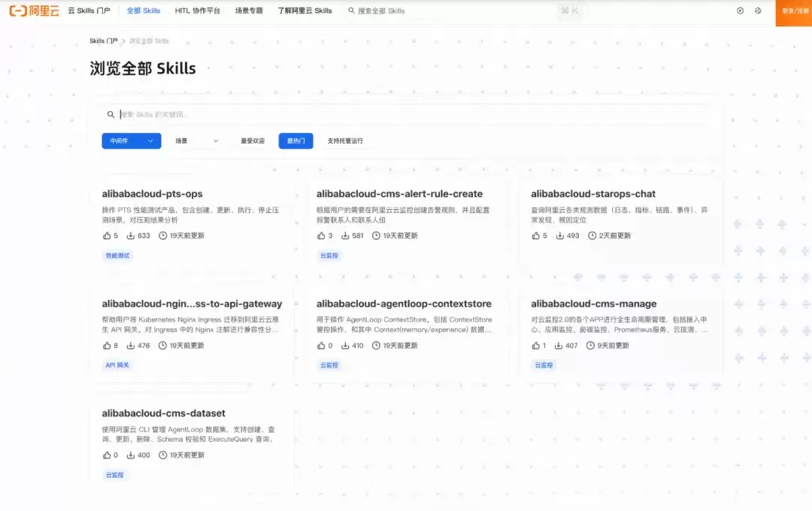Click Skills 门户 breadcrumb link
Image resolution: width=812 pixels, height=511 pixels.
tap(104, 41)
